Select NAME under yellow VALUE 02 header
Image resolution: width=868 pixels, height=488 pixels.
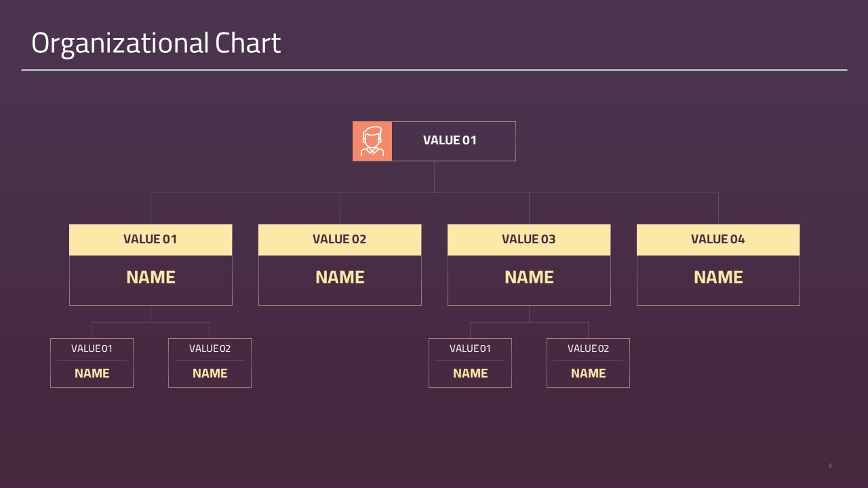pyautogui.click(x=340, y=277)
